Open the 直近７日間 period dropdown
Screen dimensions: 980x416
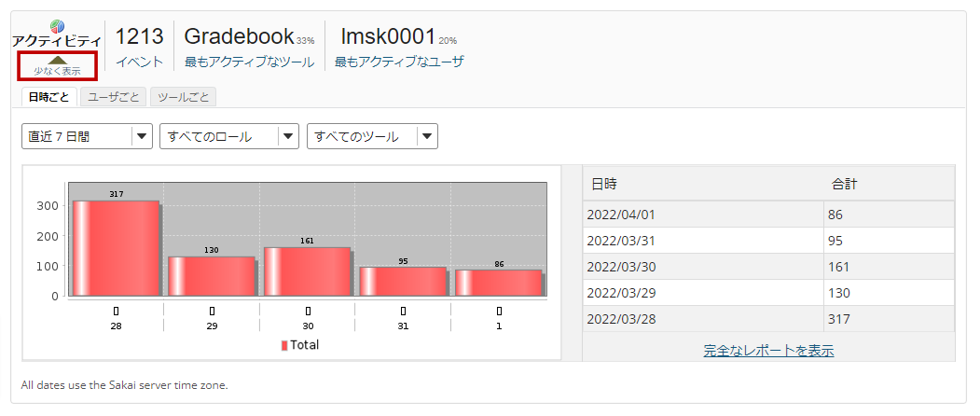[87, 136]
